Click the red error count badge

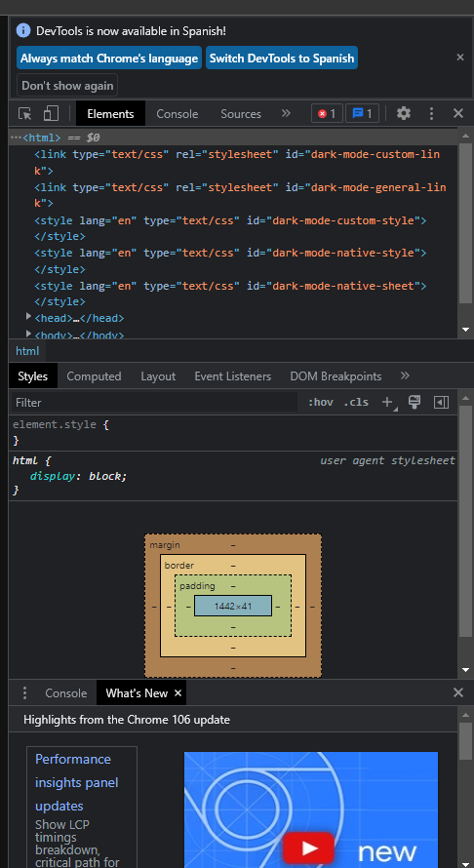tap(327, 113)
